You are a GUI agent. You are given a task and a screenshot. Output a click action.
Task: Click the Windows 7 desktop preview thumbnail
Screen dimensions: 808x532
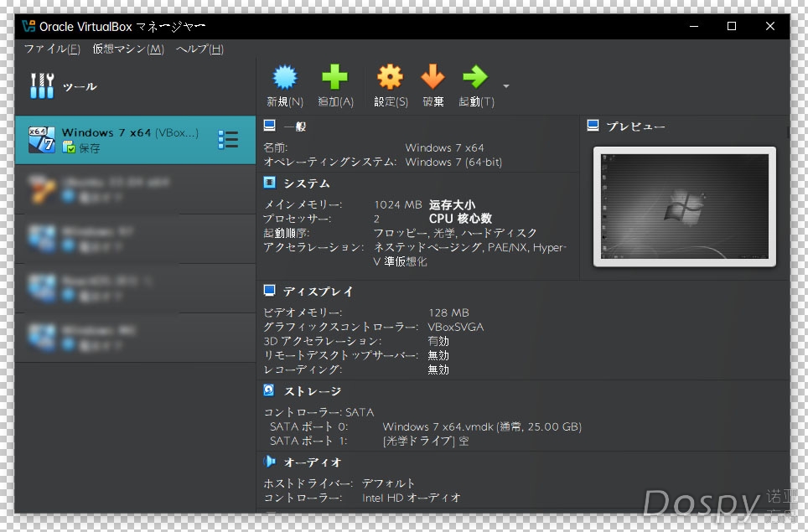[x=685, y=207]
